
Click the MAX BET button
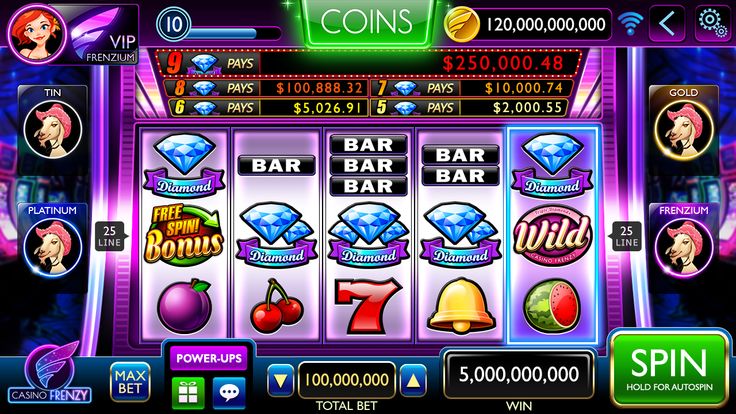click(130, 382)
